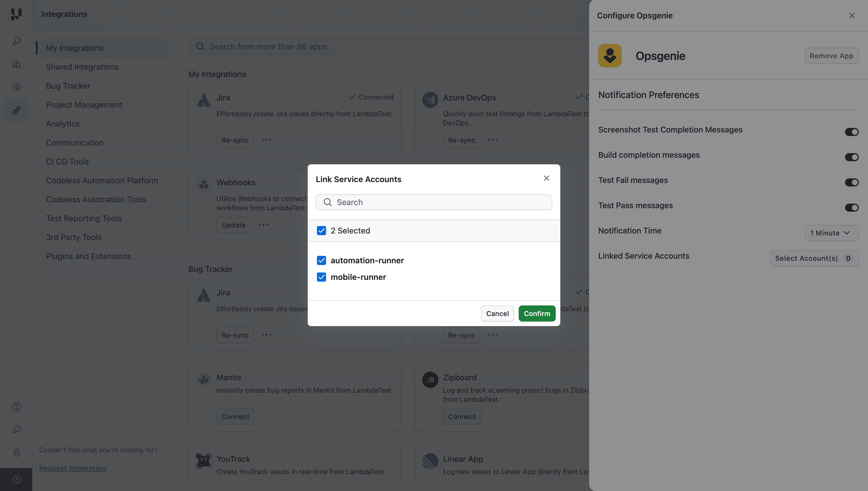The width and height of the screenshot is (868, 491).
Task: Toggle off Test Pass messages
Action: click(x=852, y=207)
